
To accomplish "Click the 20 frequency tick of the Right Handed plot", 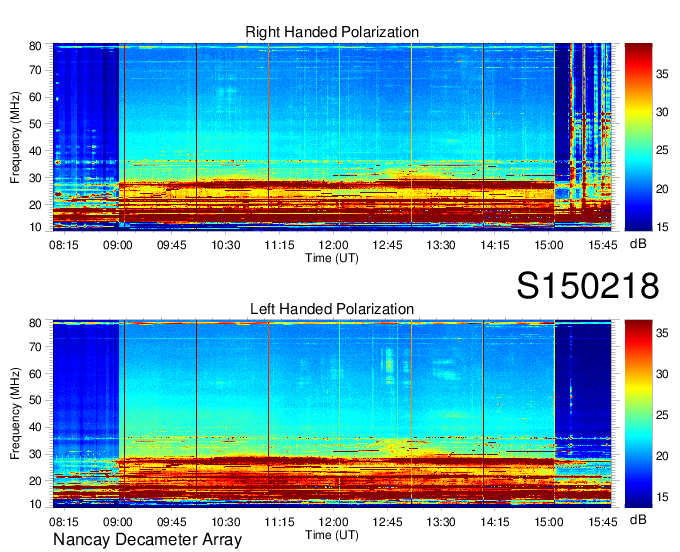I will point(35,205).
